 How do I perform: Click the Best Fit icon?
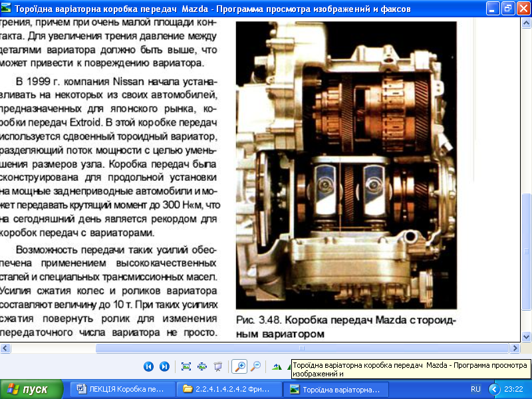[x=186, y=366]
